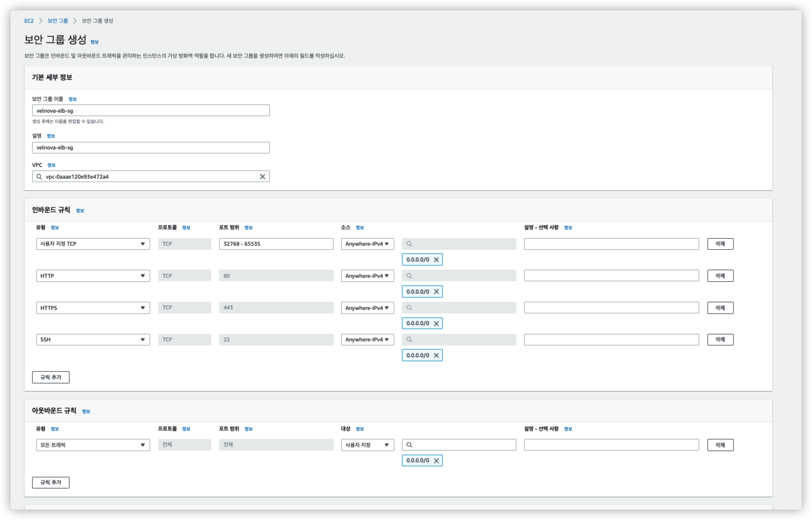Screen dimensions: 812x520
Task: Open outbound 사용자 지정 destination dropdown
Action: [x=367, y=445]
